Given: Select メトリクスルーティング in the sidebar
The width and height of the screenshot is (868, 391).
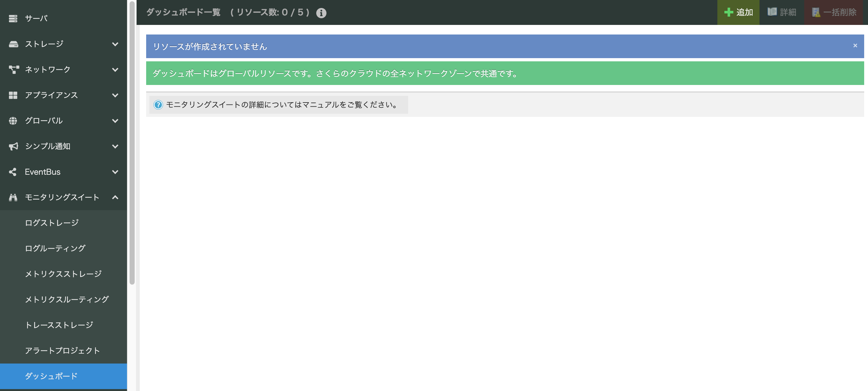Looking at the screenshot, I should tap(67, 299).
